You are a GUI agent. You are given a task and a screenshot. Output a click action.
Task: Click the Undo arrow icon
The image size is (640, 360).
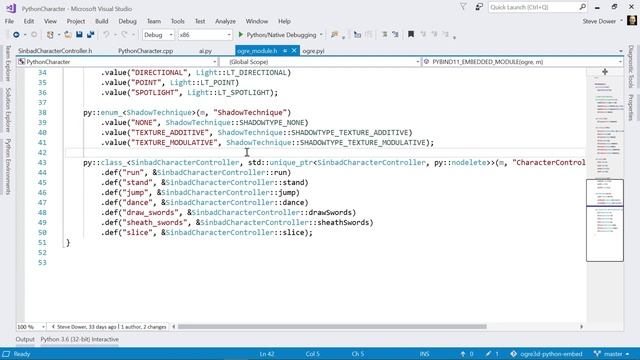[x=106, y=35]
